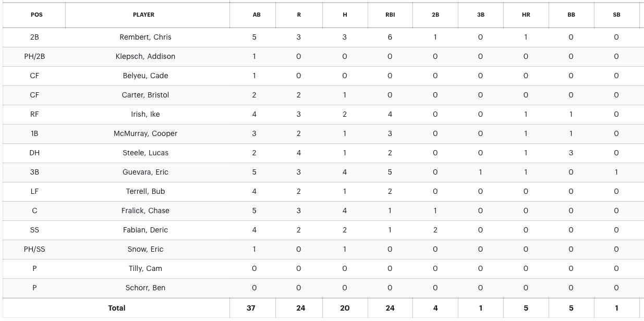Open Irish, Ike player entry
The width and height of the screenshot is (644, 321).
[145, 114]
